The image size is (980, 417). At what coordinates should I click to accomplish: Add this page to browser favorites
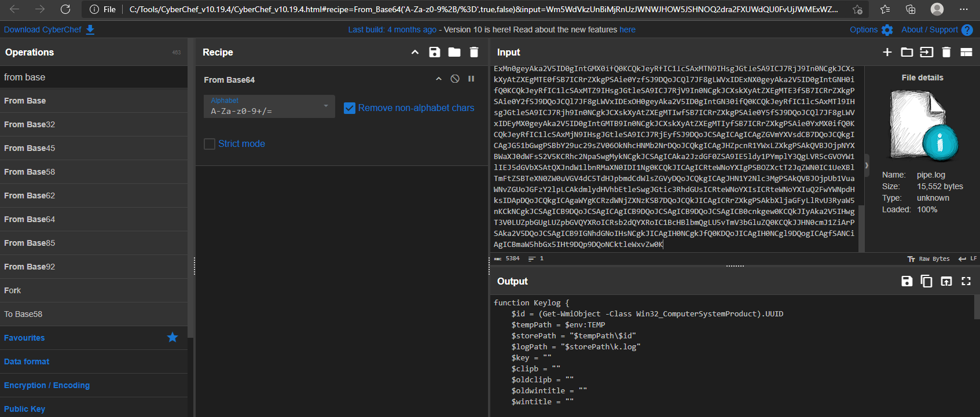857,9
